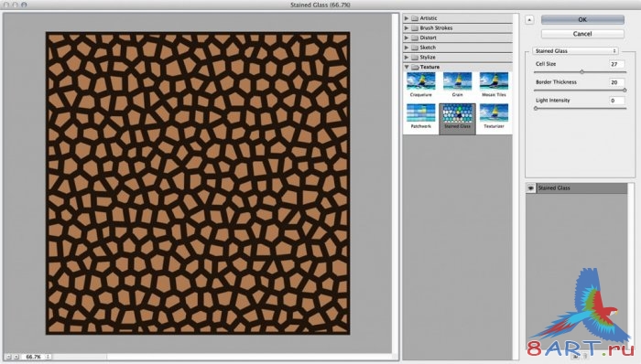Cancel the Stained Glass dialog
Viewport: 641px width, 364px height.
(x=582, y=34)
